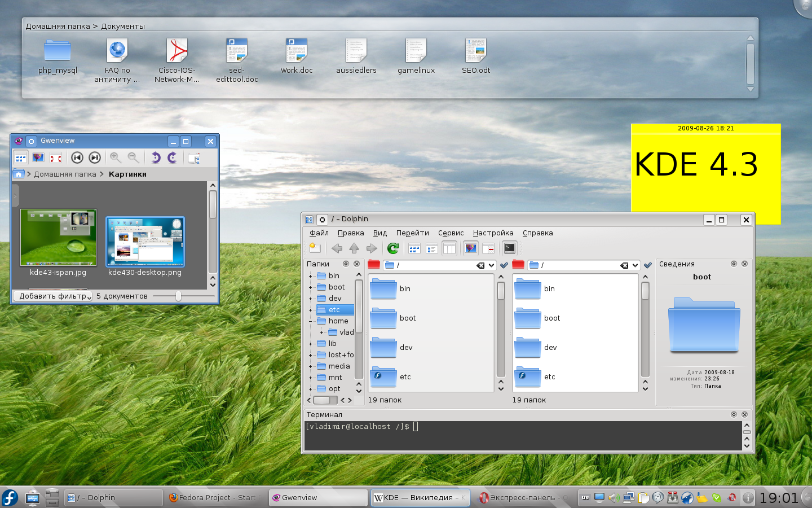Image resolution: width=812 pixels, height=508 pixels.
Task: Switch Gwenview to full screen mode
Action: click(56, 158)
